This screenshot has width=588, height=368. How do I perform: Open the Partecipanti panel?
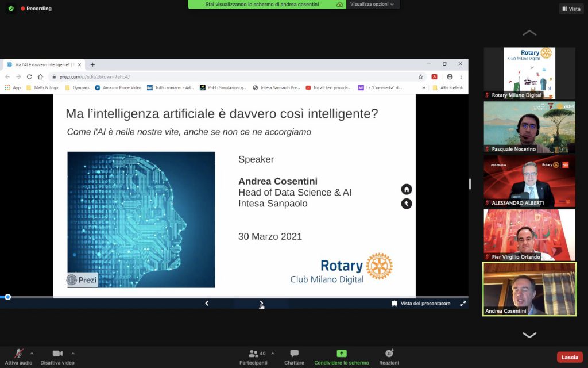pyautogui.click(x=253, y=356)
